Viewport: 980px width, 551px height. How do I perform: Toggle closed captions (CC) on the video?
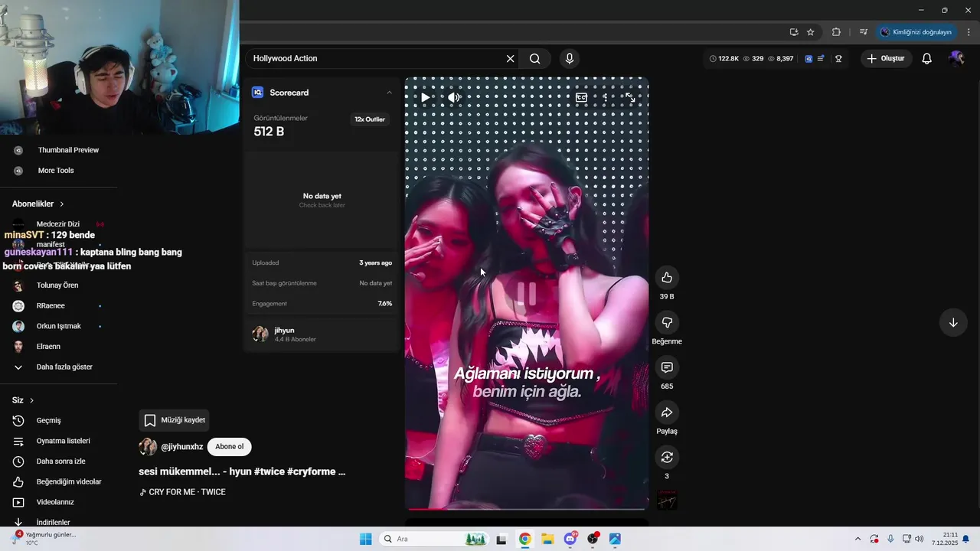[581, 97]
